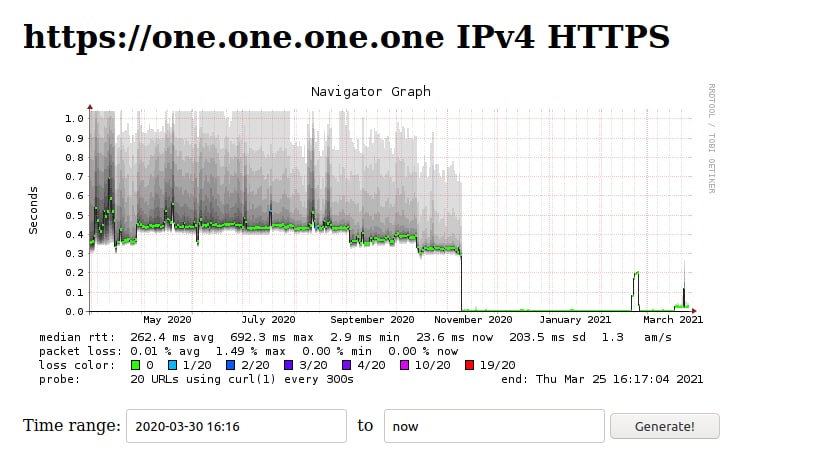Click the Navigator Graph title
Image resolution: width=814 pixels, height=467 pixels.
[371, 92]
